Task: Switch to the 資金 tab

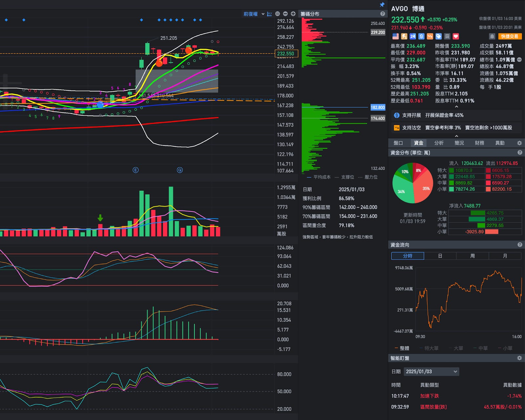Action: point(418,143)
